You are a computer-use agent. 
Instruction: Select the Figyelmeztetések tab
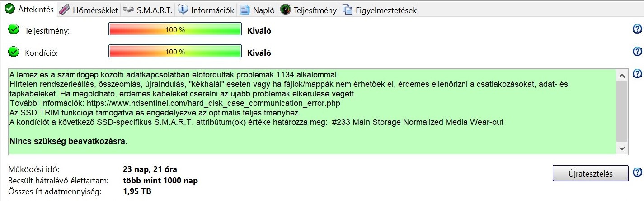380,10
